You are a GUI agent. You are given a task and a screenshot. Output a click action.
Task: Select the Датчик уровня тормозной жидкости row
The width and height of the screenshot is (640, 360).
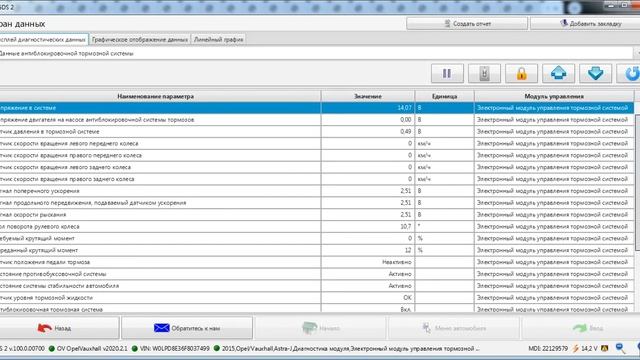click(317, 298)
